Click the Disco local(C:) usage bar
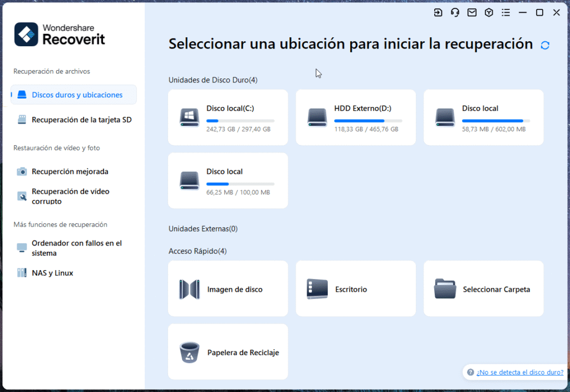The image size is (570, 392). (x=240, y=121)
